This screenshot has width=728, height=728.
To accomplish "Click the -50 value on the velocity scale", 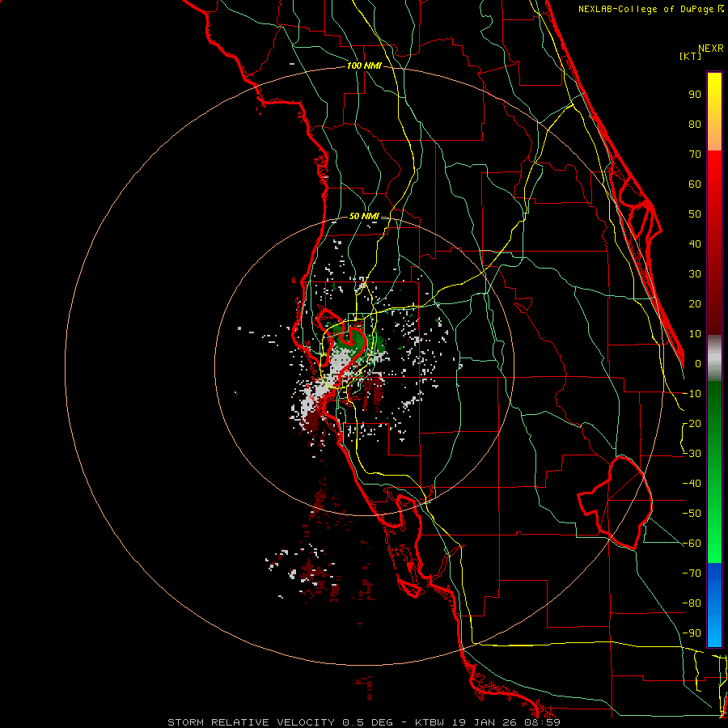I will click(692, 514).
